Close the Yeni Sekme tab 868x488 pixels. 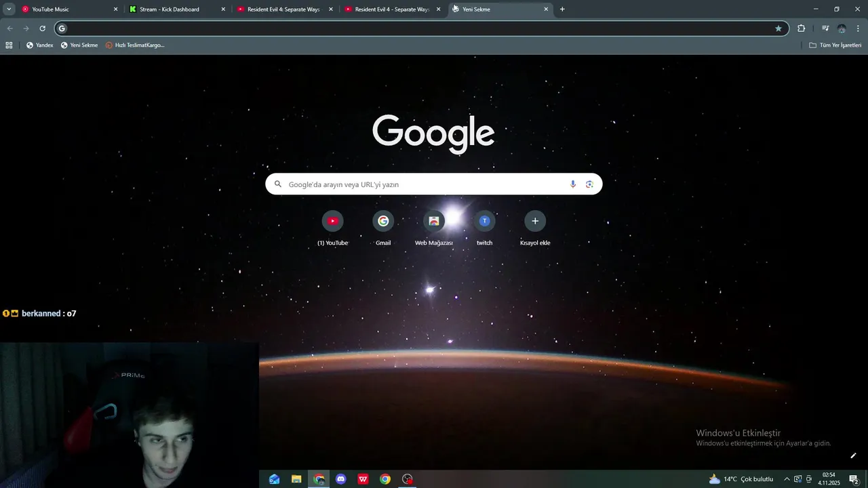[x=546, y=9]
